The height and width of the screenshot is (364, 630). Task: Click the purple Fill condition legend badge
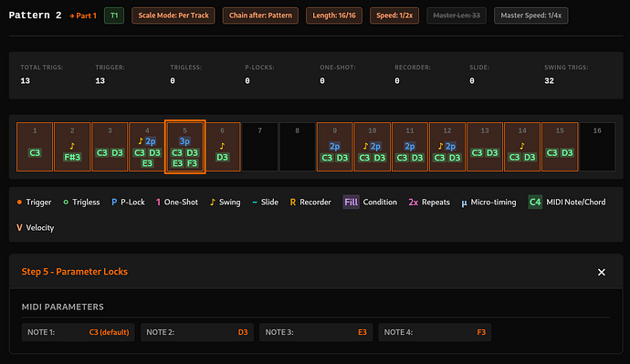351,202
